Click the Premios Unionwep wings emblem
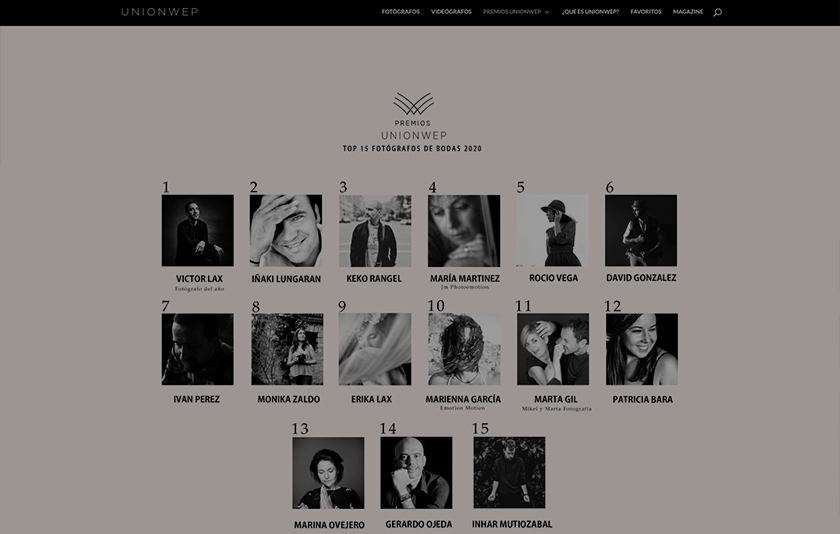Screen dimensions: 840x534 414,103
